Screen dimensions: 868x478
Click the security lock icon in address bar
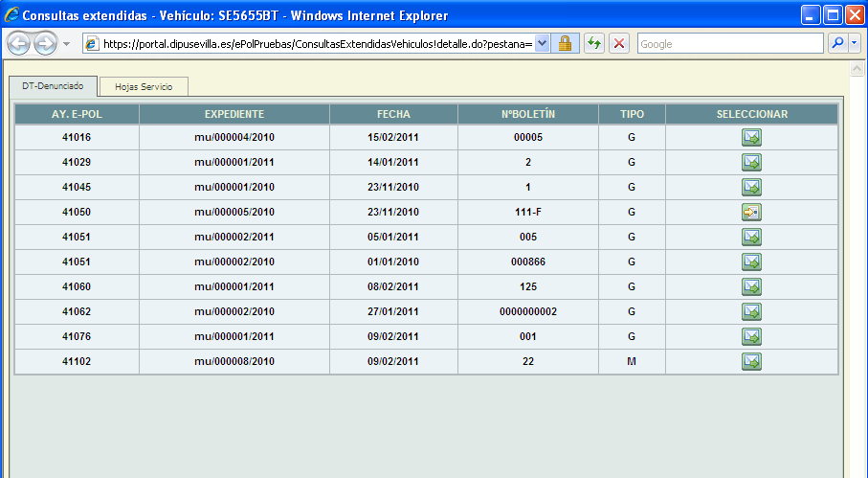tap(566, 44)
